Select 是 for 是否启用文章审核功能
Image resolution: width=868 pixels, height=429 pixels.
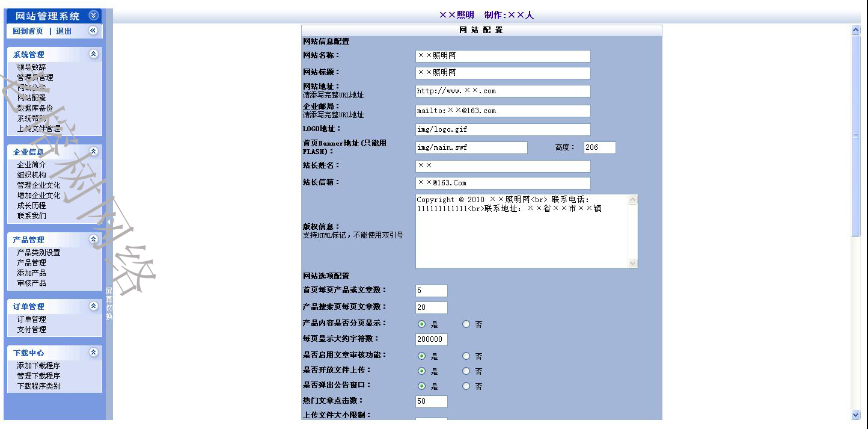tap(421, 356)
